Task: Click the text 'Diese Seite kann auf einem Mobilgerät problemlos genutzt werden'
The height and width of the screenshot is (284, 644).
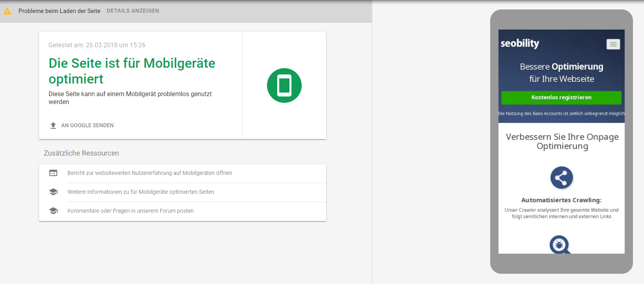Action: (x=130, y=98)
